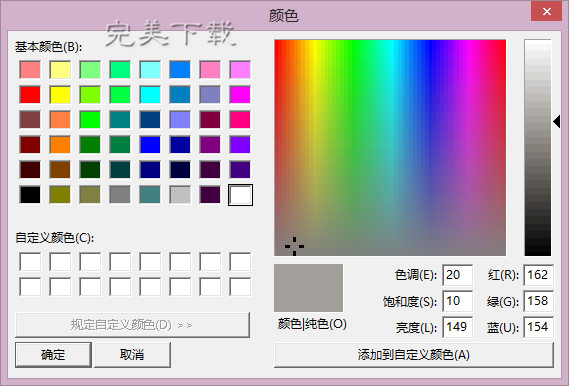Pick the bright yellow basic color swatch
Image resolution: width=569 pixels, height=386 pixels.
tap(60, 95)
